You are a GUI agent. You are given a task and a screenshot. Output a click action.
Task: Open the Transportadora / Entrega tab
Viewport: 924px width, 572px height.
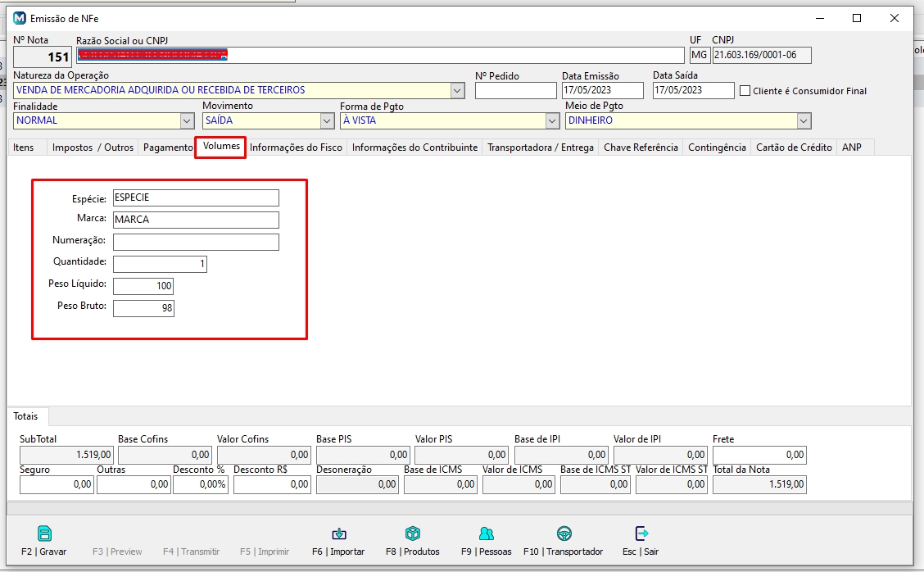pos(540,148)
